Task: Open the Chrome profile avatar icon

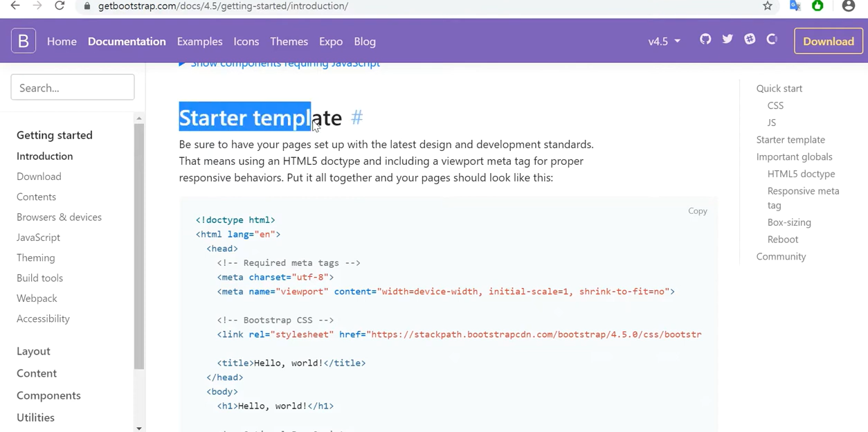Action: click(x=849, y=6)
